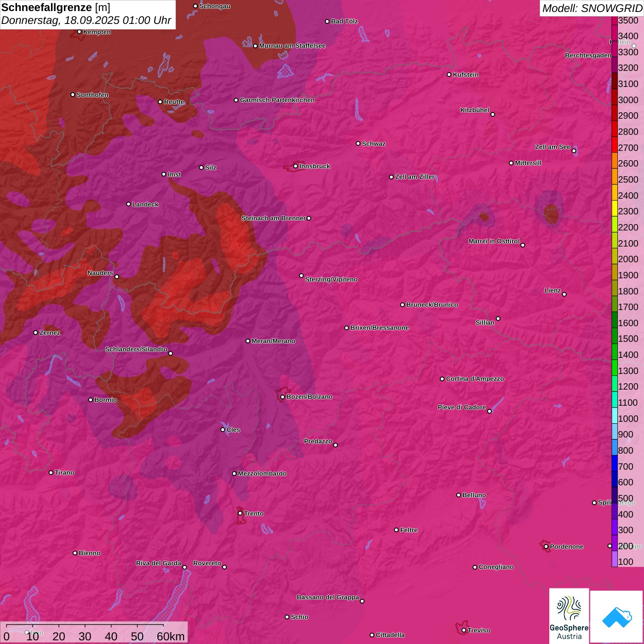This screenshot has height=644, width=644.
Task: Click the Matrei in Osttirol label
Action: click(x=494, y=241)
